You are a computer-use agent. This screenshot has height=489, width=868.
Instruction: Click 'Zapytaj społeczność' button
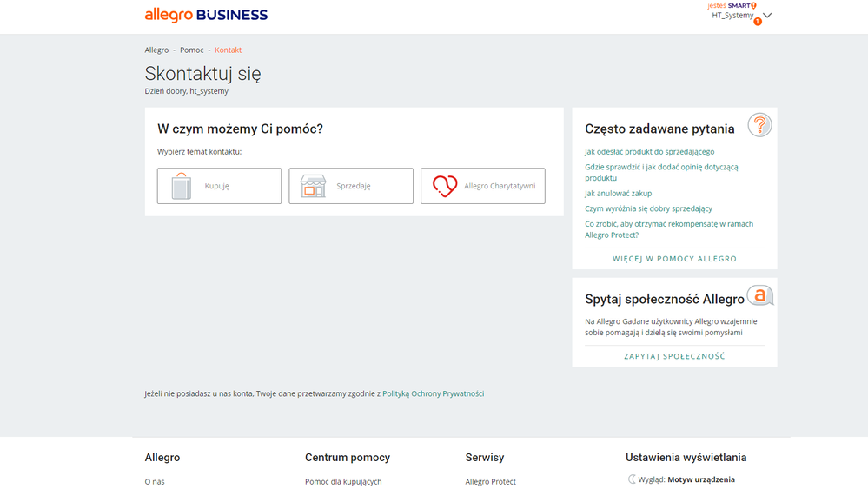tap(674, 356)
